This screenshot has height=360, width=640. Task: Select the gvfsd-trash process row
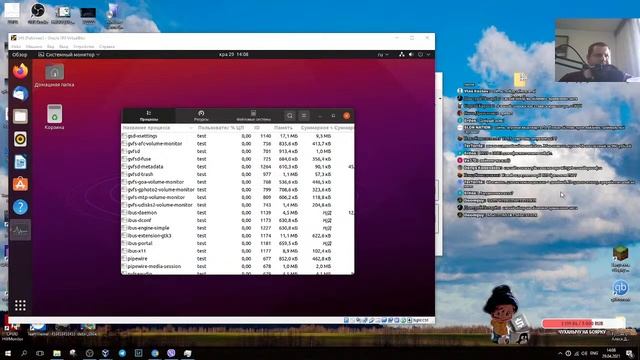[238, 174]
